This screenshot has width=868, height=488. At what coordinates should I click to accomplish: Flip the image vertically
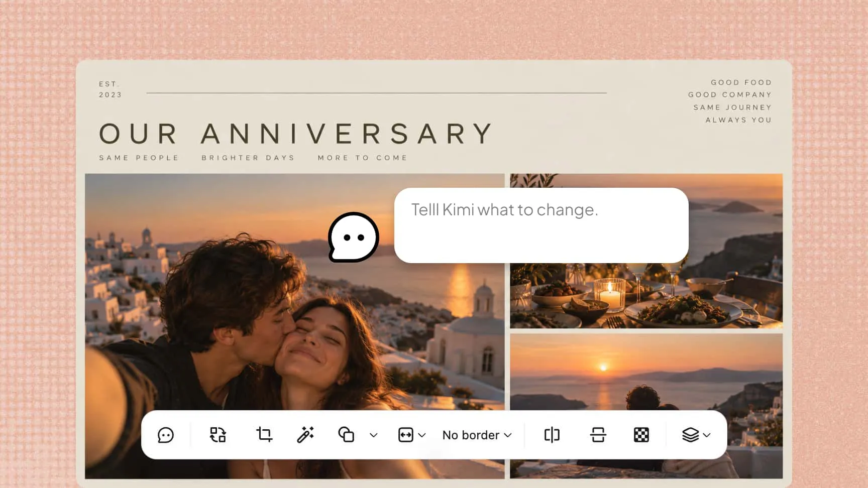click(598, 435)
